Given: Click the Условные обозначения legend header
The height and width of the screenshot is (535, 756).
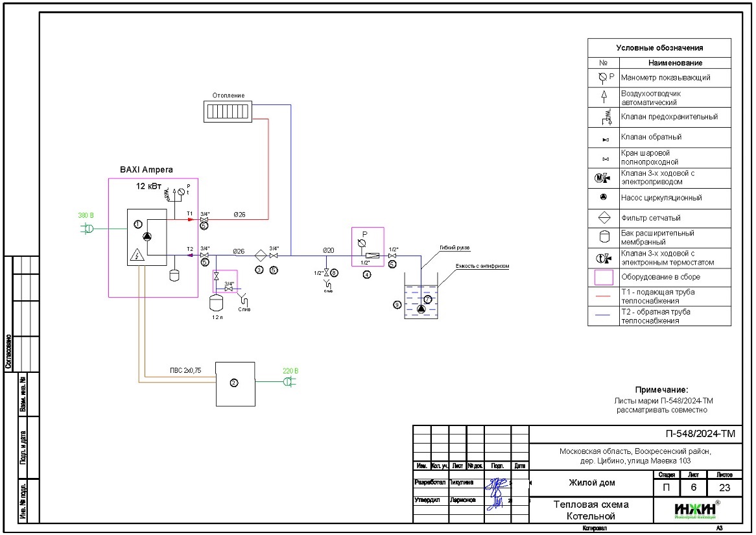Looking at the screenshot, I should pos(659,48).
